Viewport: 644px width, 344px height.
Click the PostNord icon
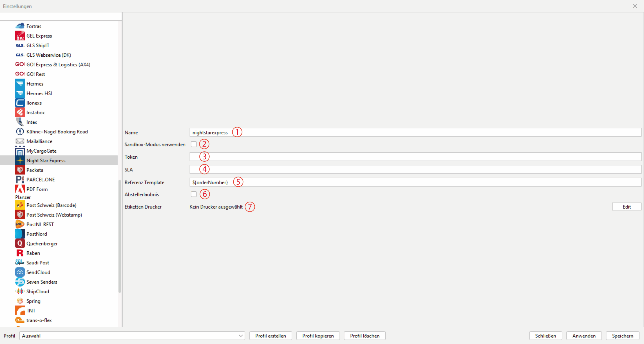tap(20, 234)
